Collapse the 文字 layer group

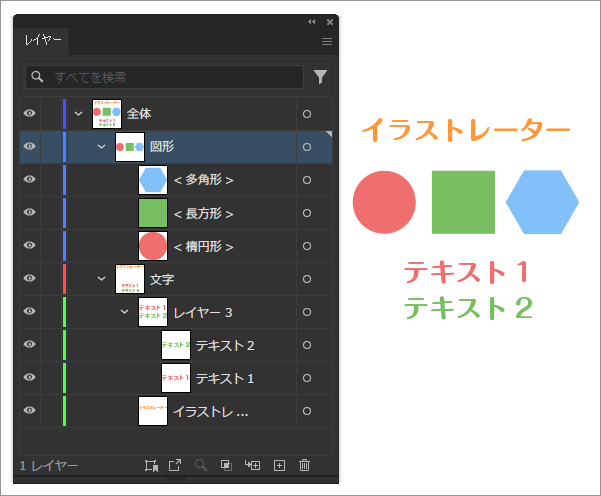coord(101,279)
